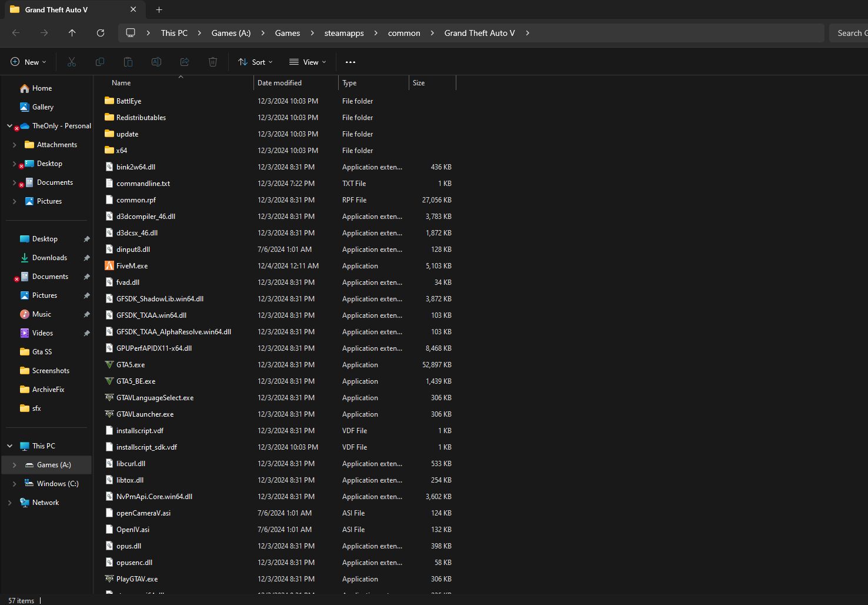868x605 pixels.
Task: Go forward with the right arrow
Action: tap(44, 33)
